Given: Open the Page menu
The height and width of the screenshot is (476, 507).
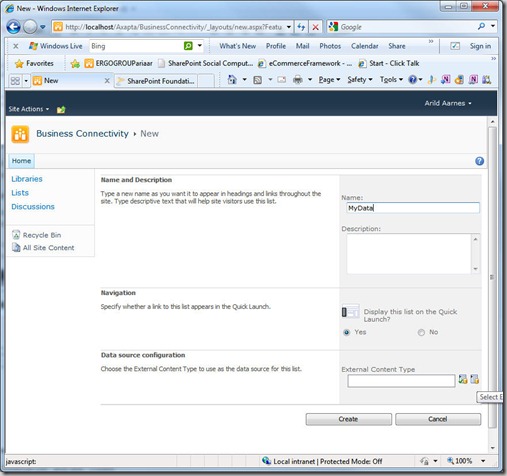Looking at the screenshot, I should click(x=329, y=80).
